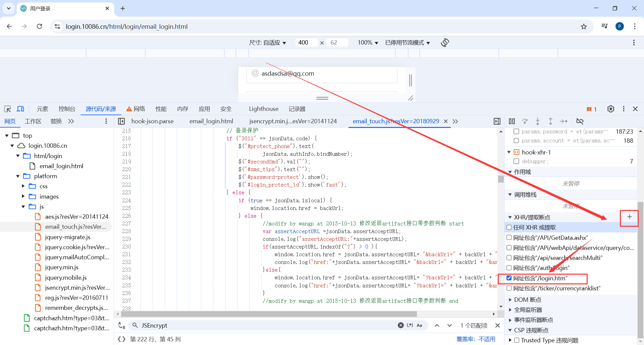
Task: Click the single step icon
Action: pos(563,121)
